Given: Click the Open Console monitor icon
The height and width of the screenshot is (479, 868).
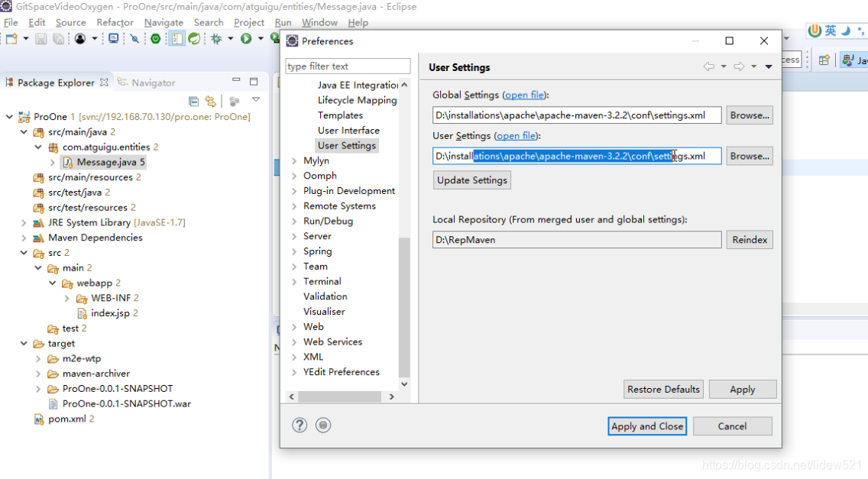Looking at the screenshot, I should coord(114,39).
